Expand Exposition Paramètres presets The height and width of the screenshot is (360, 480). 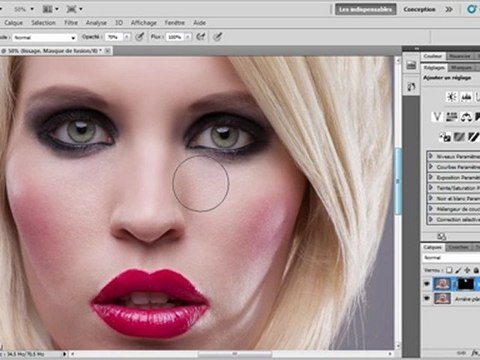tap(430, 177)
